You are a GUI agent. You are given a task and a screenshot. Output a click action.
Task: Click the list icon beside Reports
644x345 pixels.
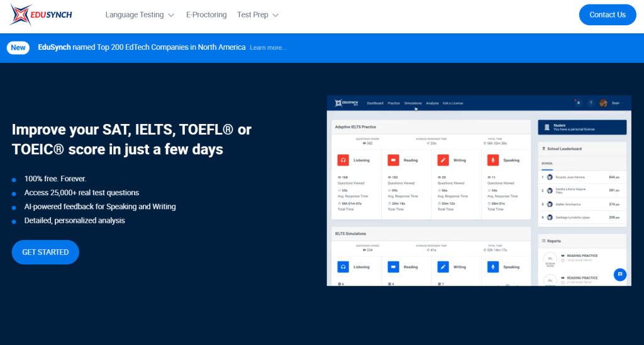[544, 241]
